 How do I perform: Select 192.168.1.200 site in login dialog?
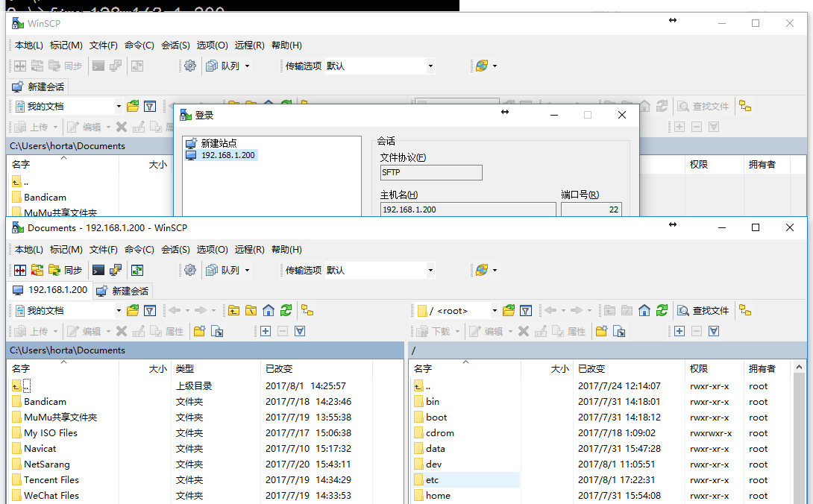(227, 155)
